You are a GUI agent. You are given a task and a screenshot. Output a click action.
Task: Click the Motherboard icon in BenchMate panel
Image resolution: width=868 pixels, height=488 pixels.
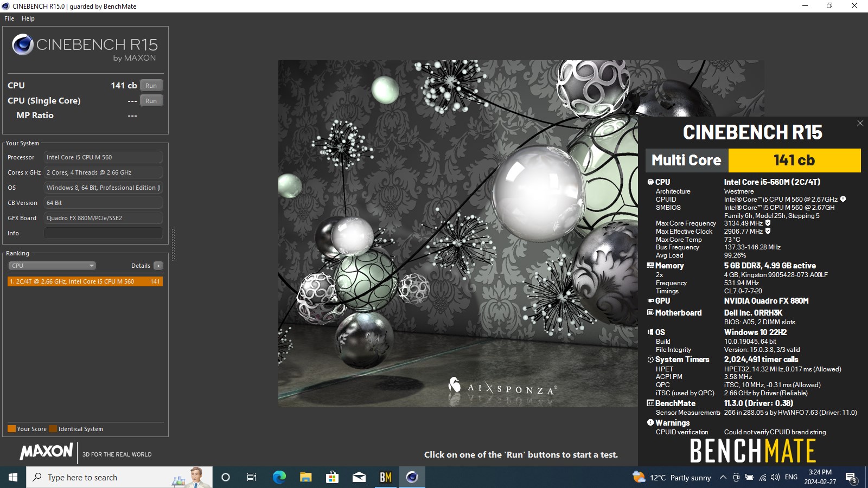(650, 313)
